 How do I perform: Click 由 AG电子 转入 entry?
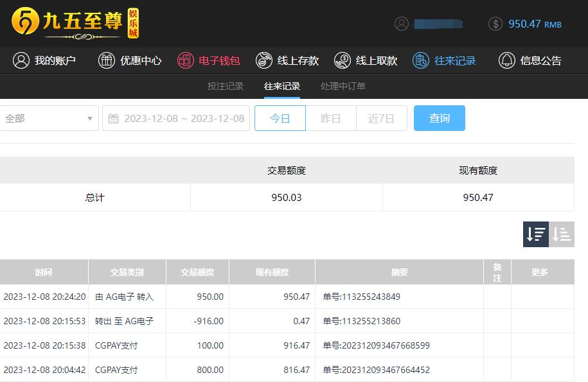(124, 297)
